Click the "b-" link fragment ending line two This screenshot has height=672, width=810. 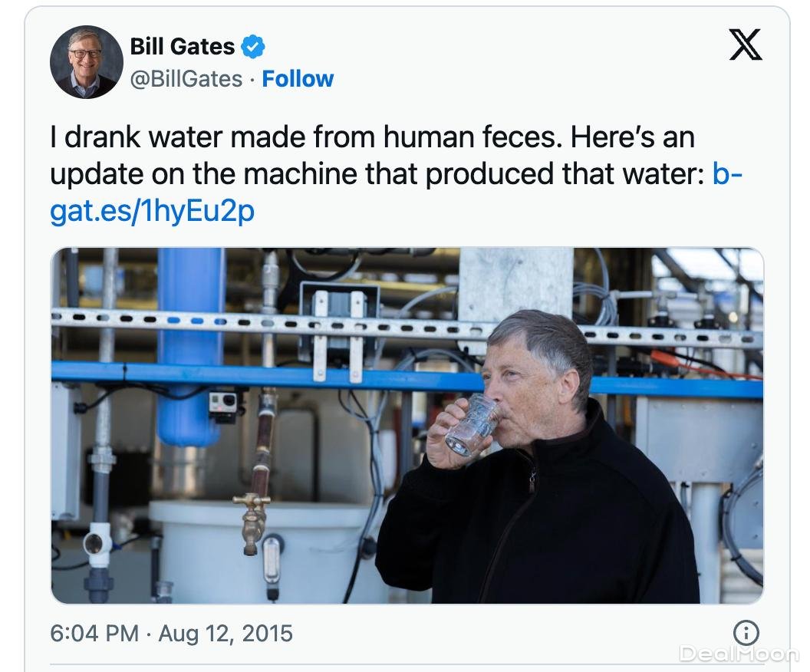727,175
